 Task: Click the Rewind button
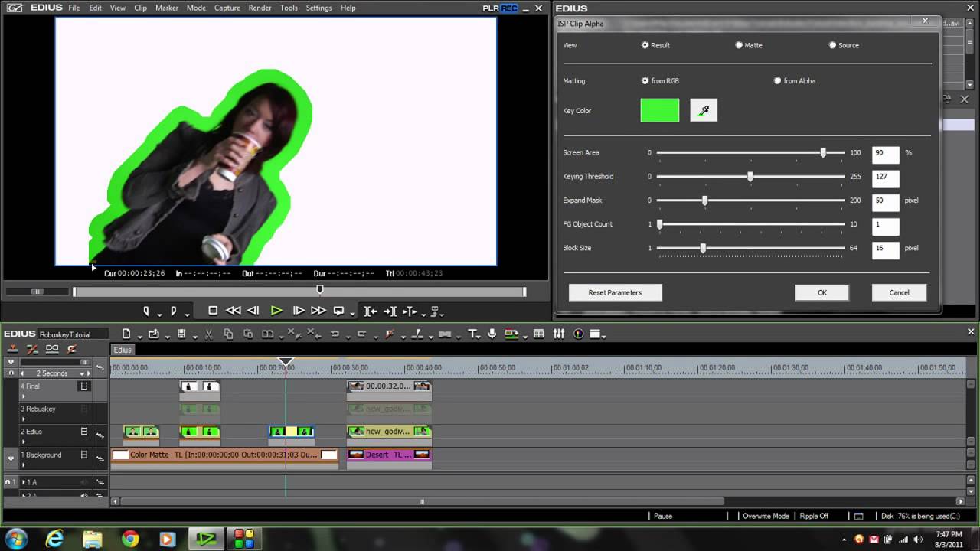click(x=233, y=311)
